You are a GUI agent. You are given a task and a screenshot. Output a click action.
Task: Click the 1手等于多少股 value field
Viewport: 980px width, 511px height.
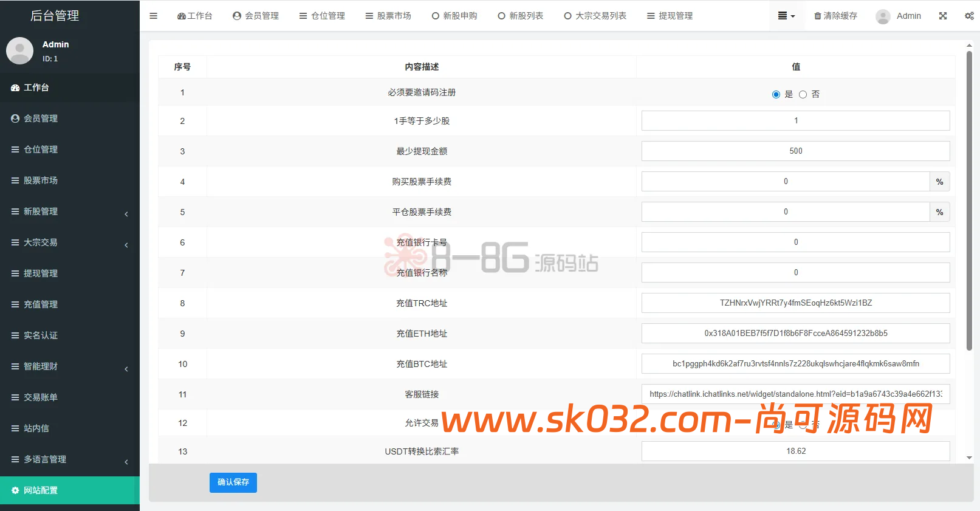(796, 121)
